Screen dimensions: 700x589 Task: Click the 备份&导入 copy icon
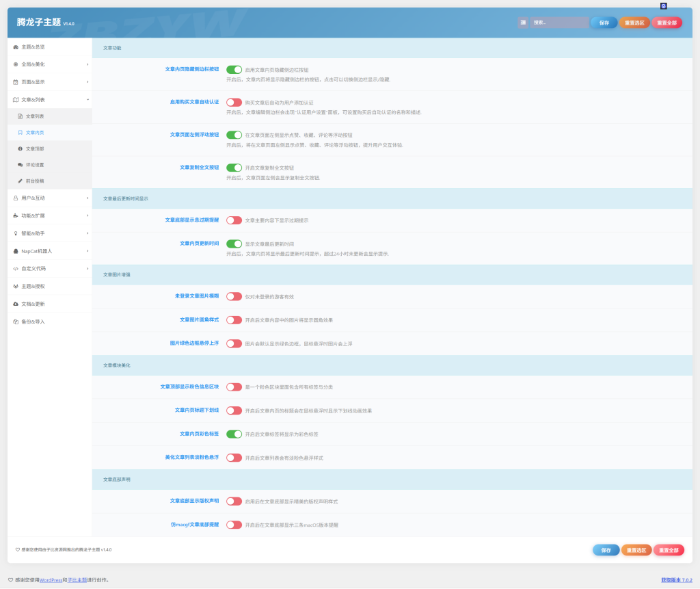point(16,322)
